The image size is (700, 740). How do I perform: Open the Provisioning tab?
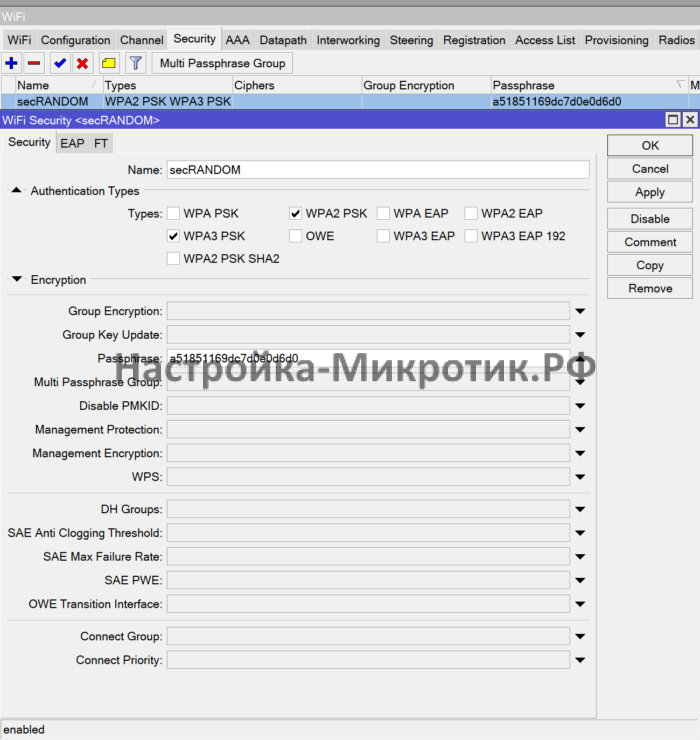click(617, 40)
